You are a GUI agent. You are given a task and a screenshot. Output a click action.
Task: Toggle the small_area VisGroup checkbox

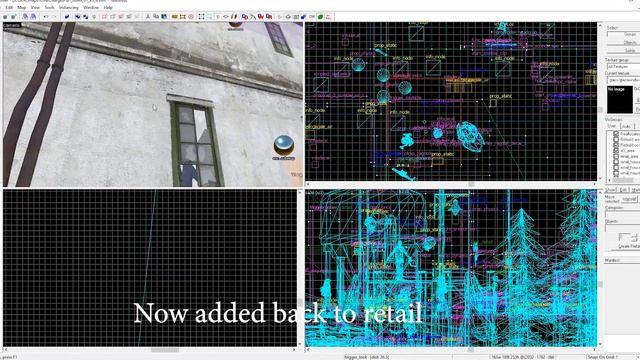tap(616, 156)
